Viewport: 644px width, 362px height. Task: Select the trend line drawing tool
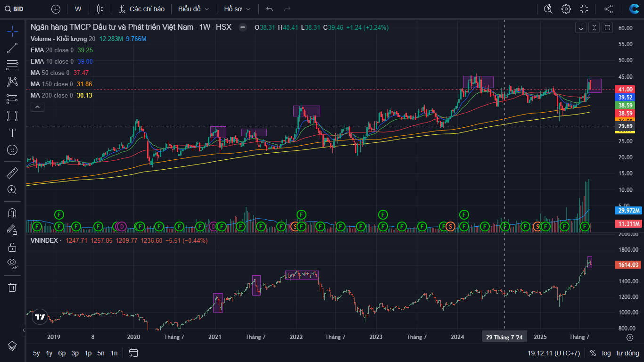(12, 48)
